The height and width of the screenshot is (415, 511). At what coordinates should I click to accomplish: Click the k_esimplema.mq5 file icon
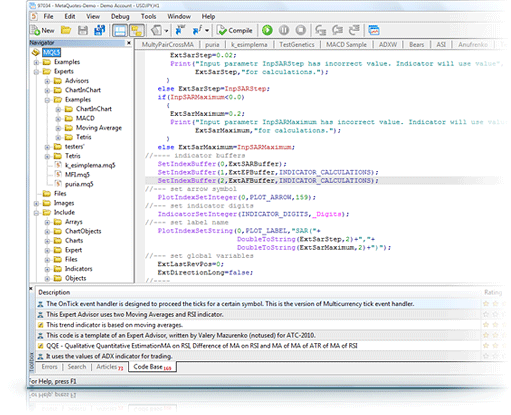click(x=58, y=165)
